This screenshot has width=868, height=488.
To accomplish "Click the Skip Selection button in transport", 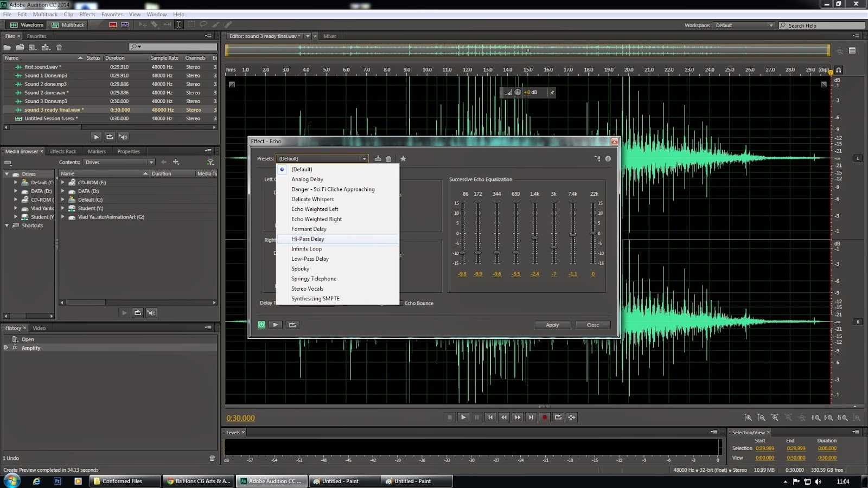I will (572, 418).
